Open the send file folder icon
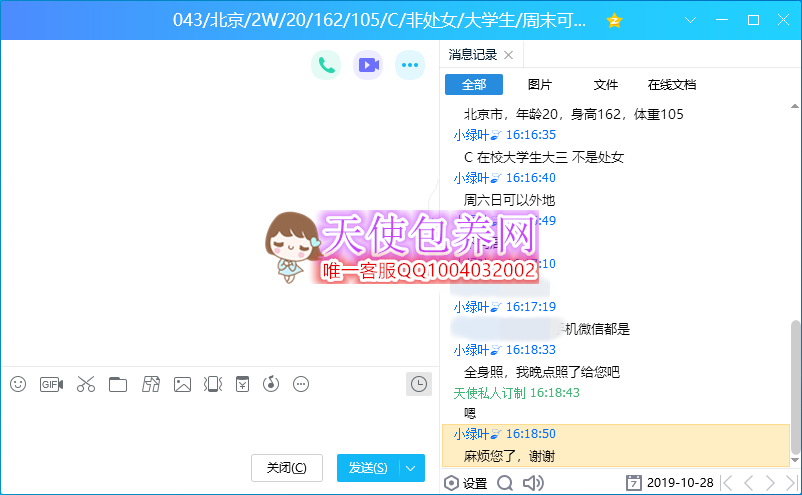This screenshot has width=802, height=495. pos(118,384)
